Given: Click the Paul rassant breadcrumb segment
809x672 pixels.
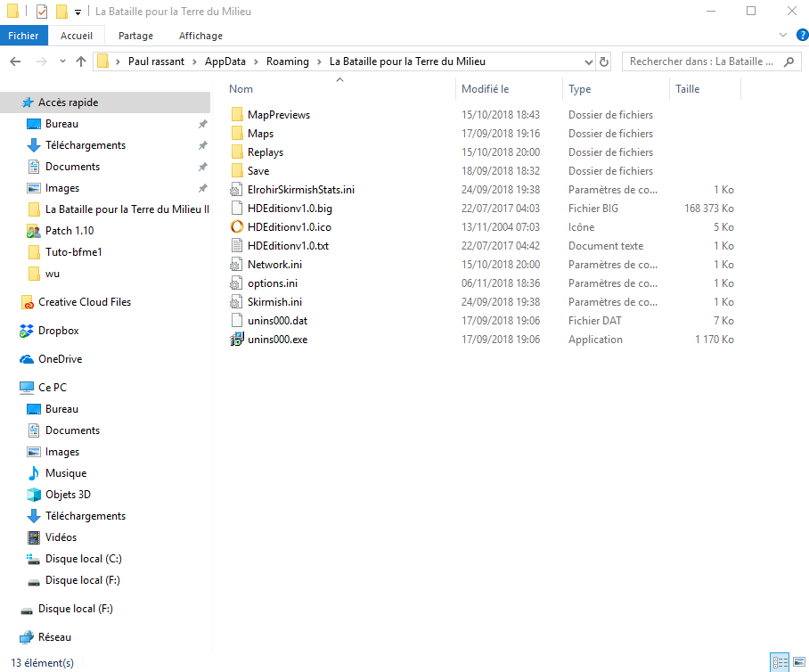Looking at the screenshot, I should [156, 61].
